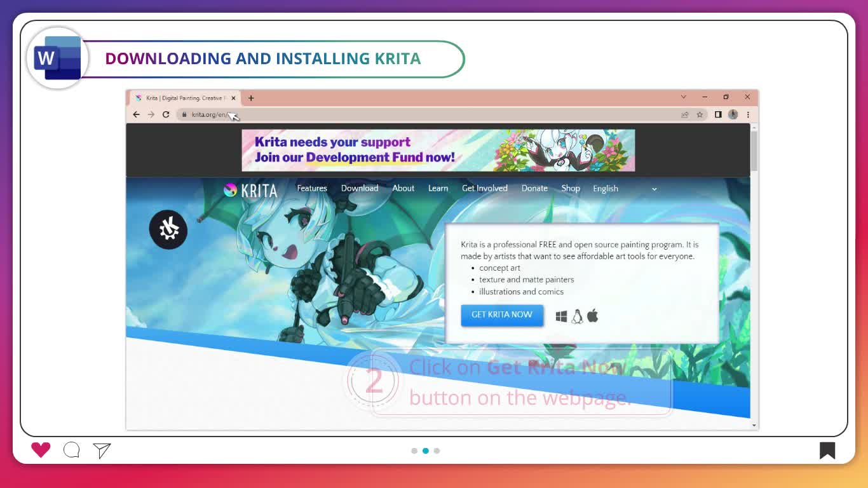
Task: Expand the English language dropdown
Action: pos(625,189)
